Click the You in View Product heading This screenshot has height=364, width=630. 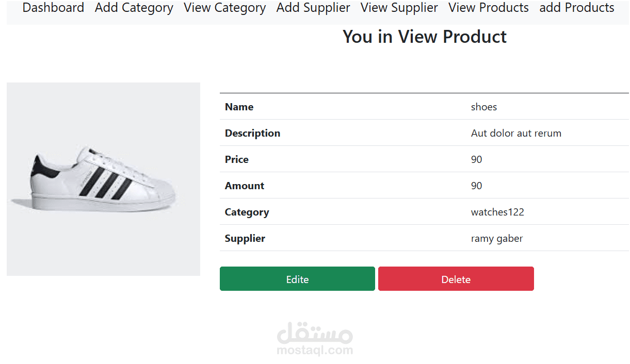[x=425, y=37]
